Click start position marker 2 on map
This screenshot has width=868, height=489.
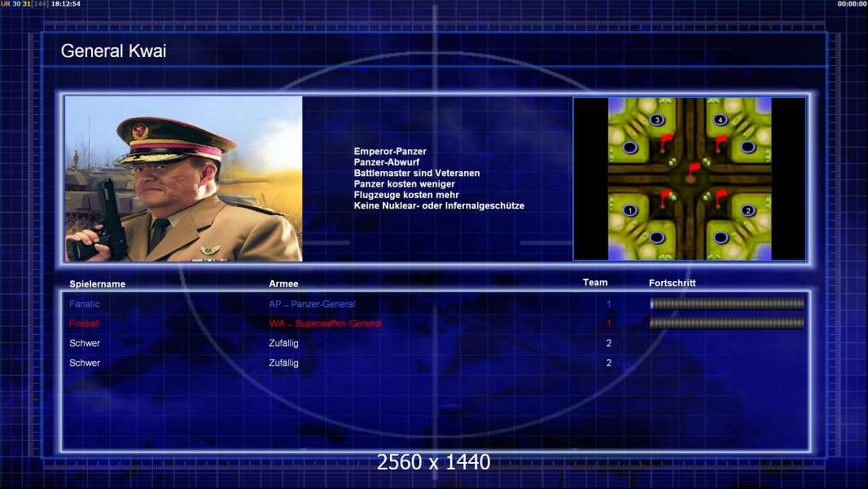[747, 210]
